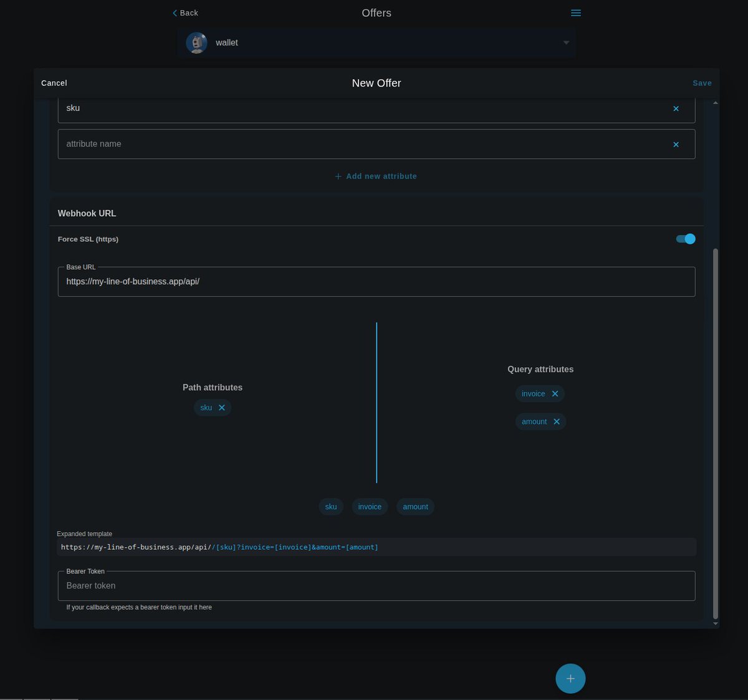Click the scrollbar up arrow

point(715,103)
